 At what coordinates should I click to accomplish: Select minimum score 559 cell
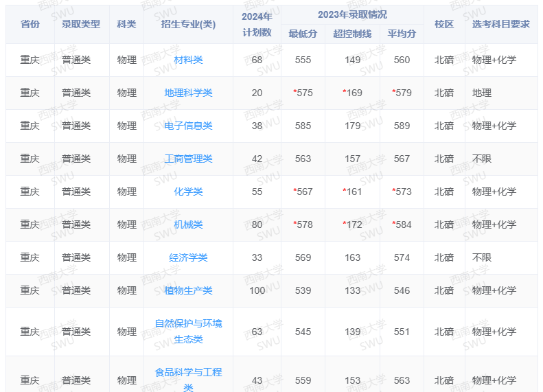(x=303, y=380)
